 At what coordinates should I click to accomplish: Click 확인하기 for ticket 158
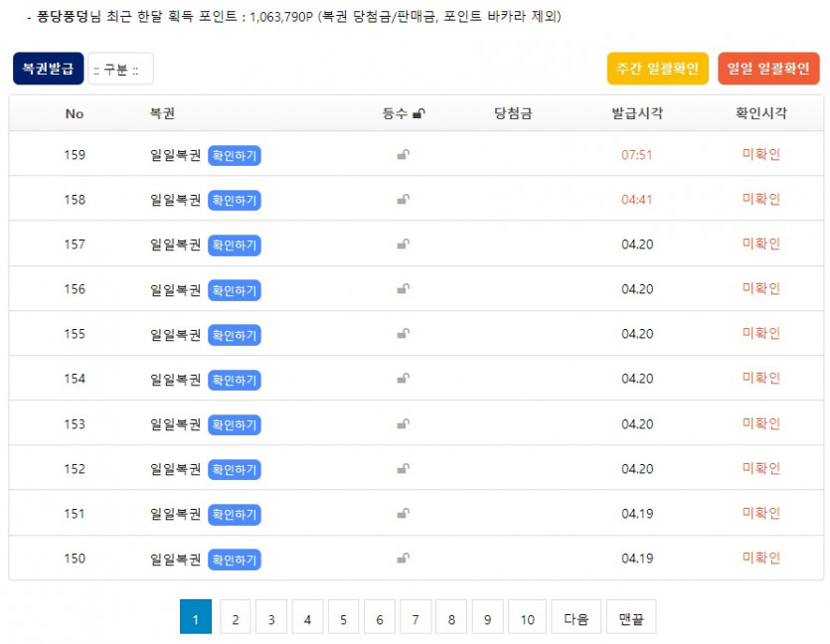point(235,201)
